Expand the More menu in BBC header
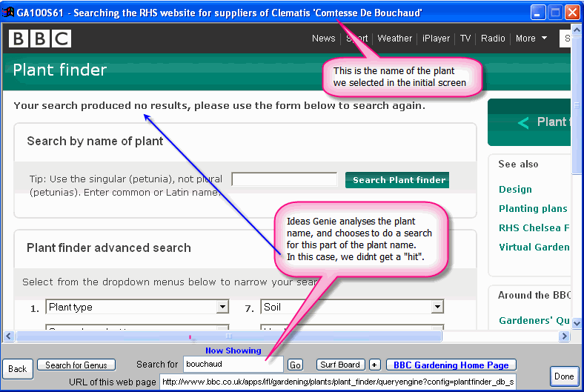 pyautogui.click(x=531, y=39)
